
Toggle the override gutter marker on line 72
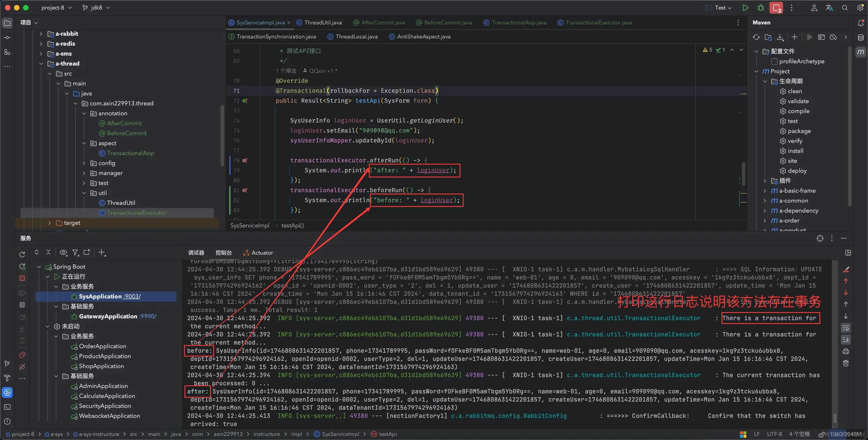[245, 101]
